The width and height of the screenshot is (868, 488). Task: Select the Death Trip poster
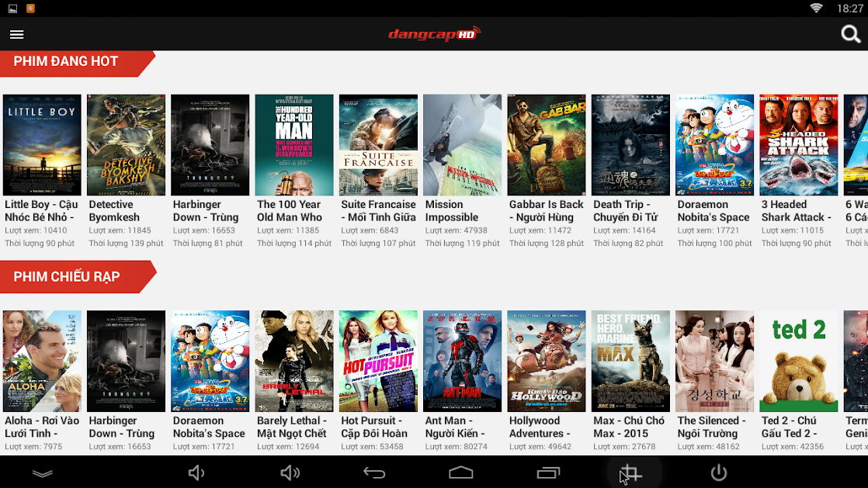click(630, 145)
